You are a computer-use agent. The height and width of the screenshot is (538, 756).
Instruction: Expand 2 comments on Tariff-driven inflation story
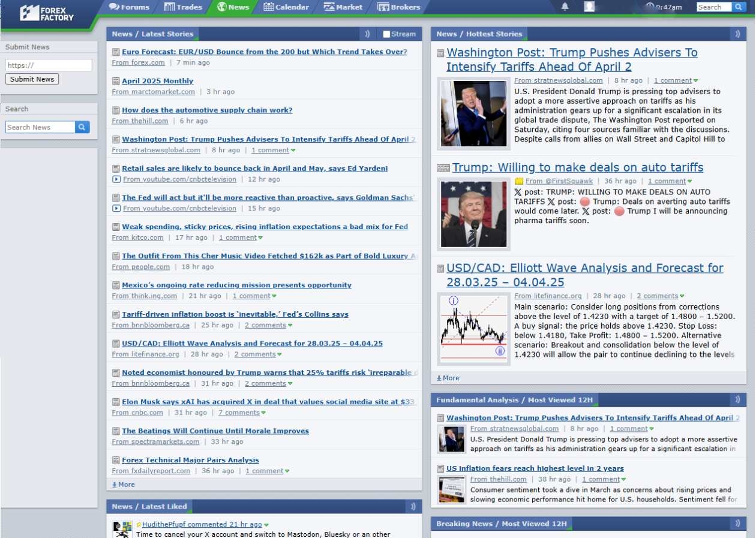pyautogui.click(x=290, y=325)
